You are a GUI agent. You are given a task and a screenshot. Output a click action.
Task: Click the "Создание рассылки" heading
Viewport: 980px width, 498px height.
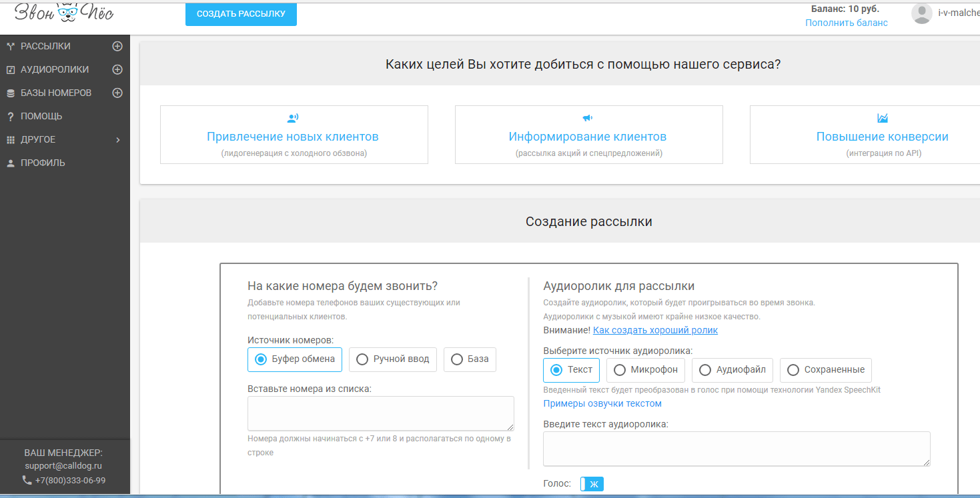[x=589, y=222]
